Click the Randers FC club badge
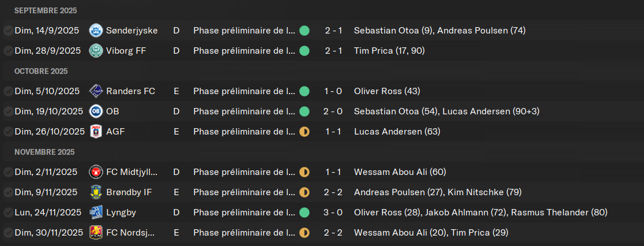Screen dimensions: 644x246 [x=96, y=91]
